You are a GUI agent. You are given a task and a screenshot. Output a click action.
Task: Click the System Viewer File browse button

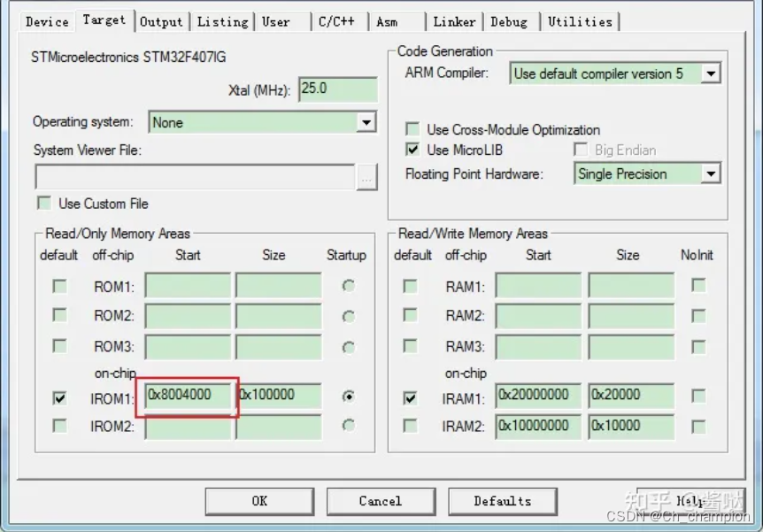tap(366, 177)
